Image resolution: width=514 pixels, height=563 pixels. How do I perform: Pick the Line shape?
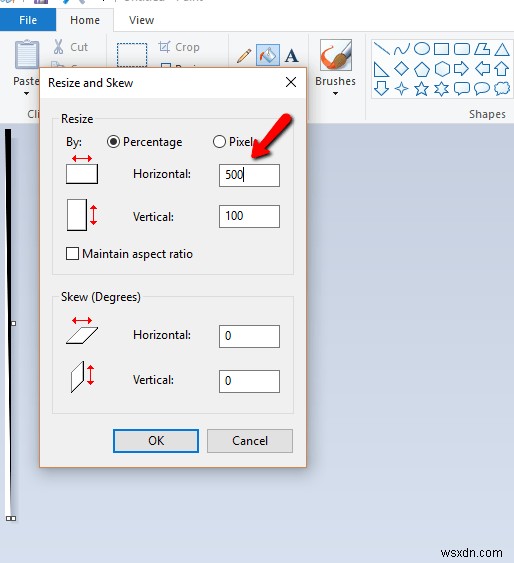pyautogui.click(x=382, y=48)
